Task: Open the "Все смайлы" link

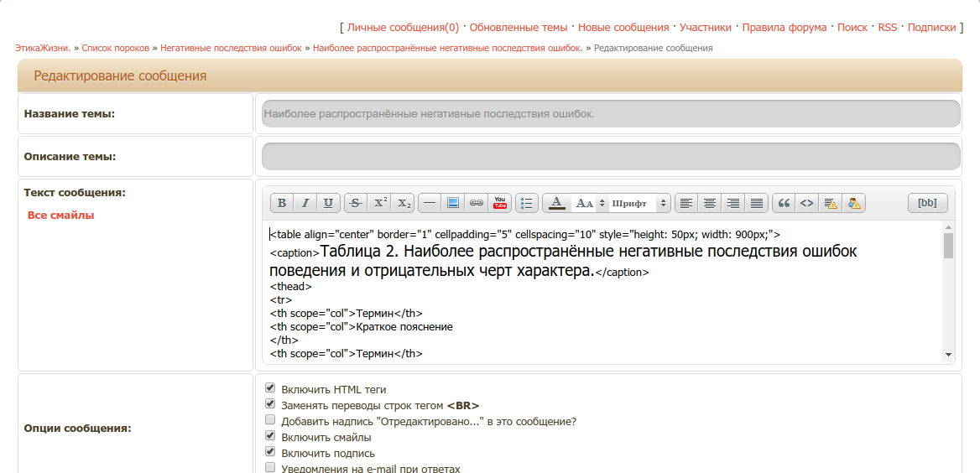Action: tap(60, 216)
